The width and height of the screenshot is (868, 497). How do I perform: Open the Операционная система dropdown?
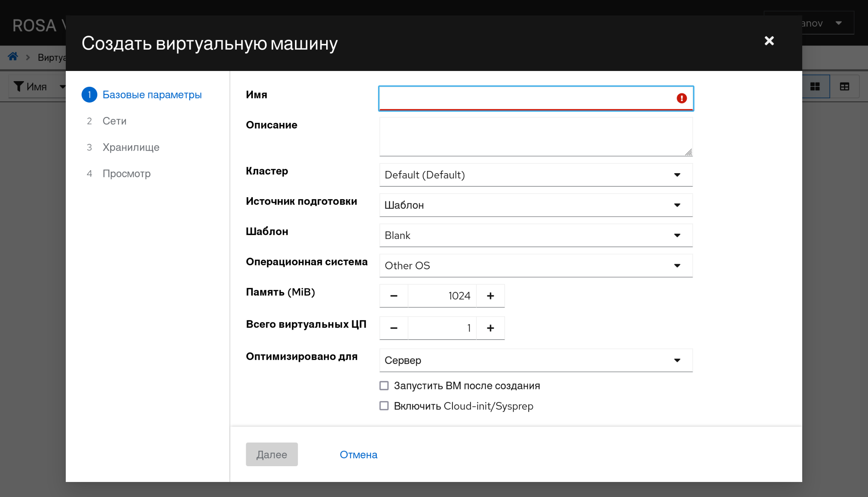(535, 266)
